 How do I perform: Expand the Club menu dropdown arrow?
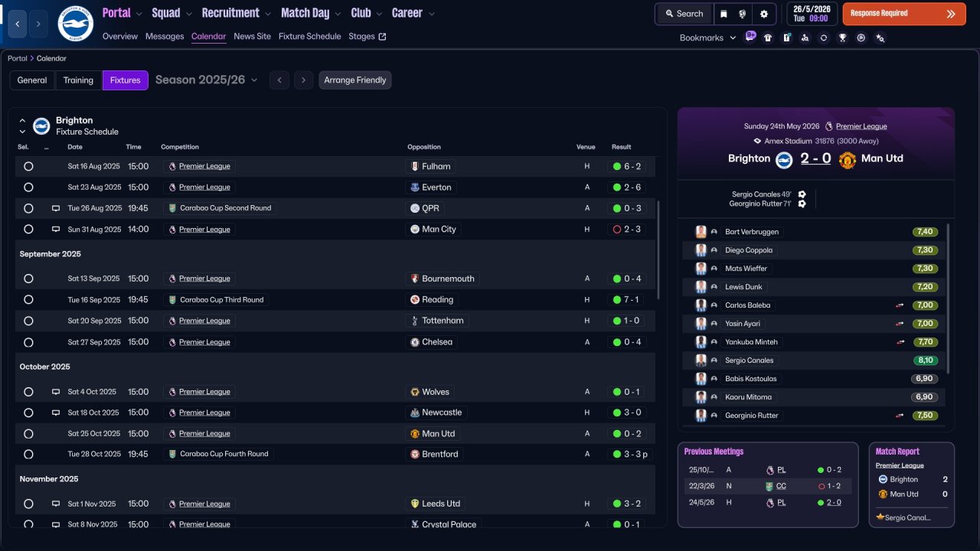click(x=379, y=14)
